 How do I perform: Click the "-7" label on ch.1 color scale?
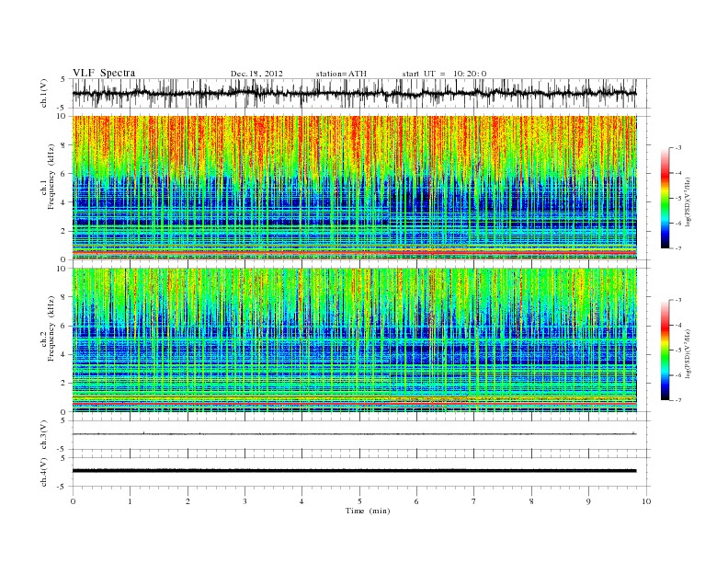click(677, 248)
